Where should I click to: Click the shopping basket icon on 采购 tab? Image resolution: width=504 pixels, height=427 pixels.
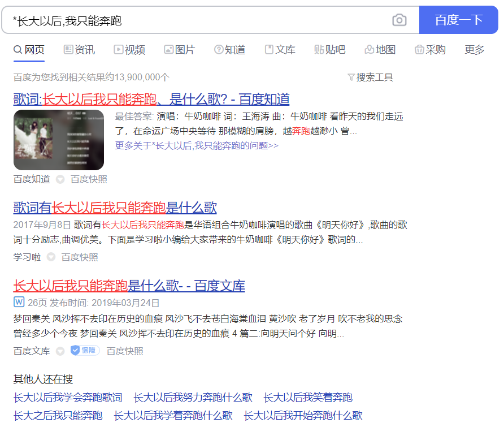[x=419, y=50]
